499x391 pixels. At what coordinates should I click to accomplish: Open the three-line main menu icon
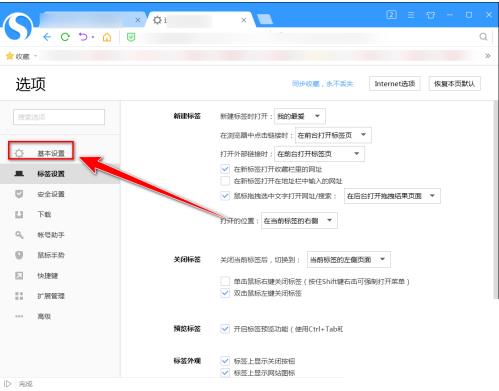click(x=411, y=15)
